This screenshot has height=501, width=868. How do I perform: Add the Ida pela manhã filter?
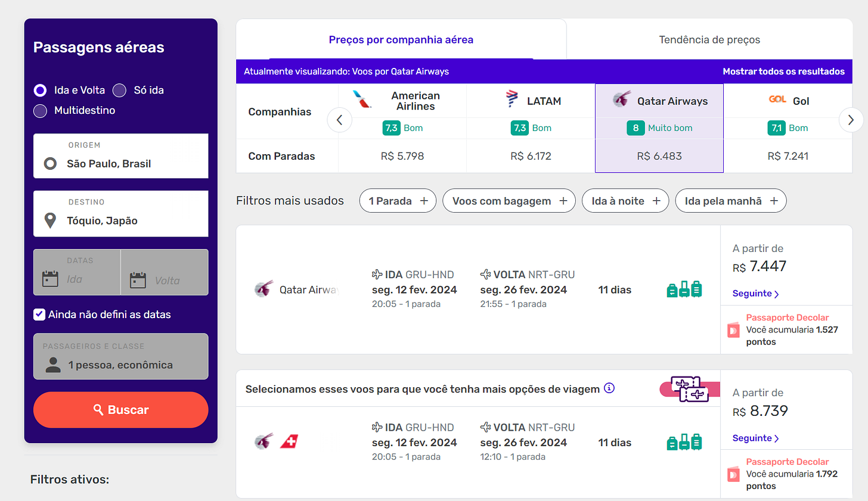click(x=731, y=201)
